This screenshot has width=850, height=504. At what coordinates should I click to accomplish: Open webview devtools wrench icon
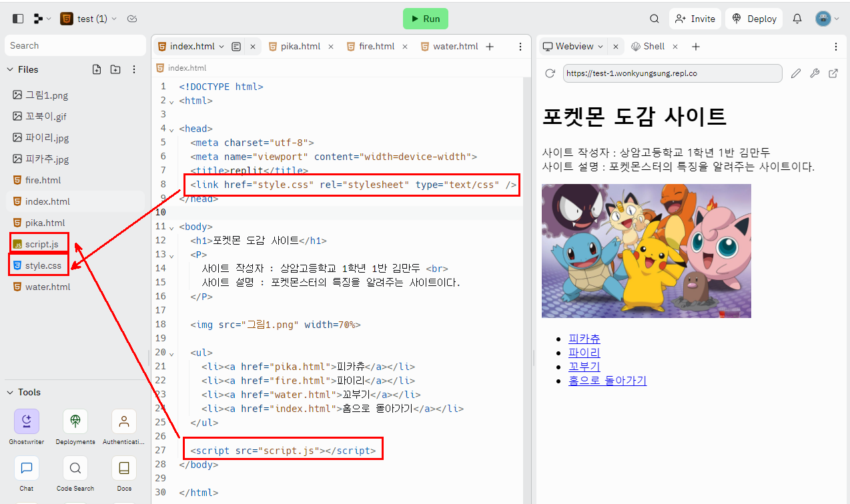click(x=814, y=73)
